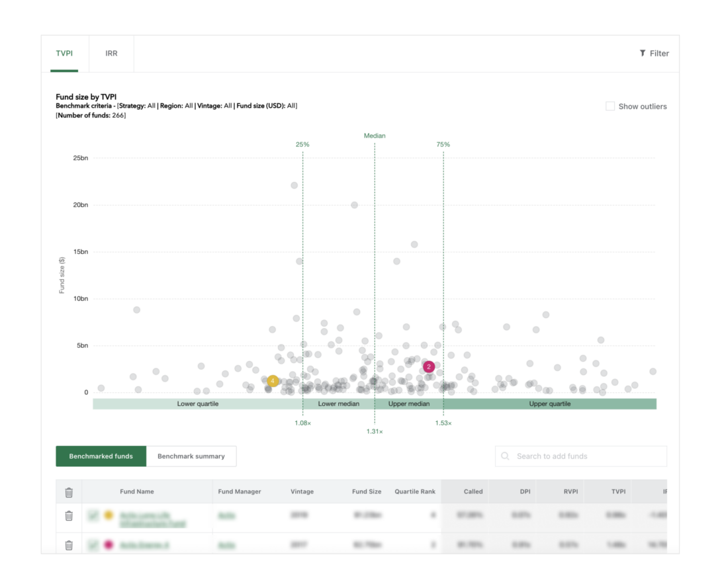
Task: Click the Fund Size column header
Action: pos(366,492)
